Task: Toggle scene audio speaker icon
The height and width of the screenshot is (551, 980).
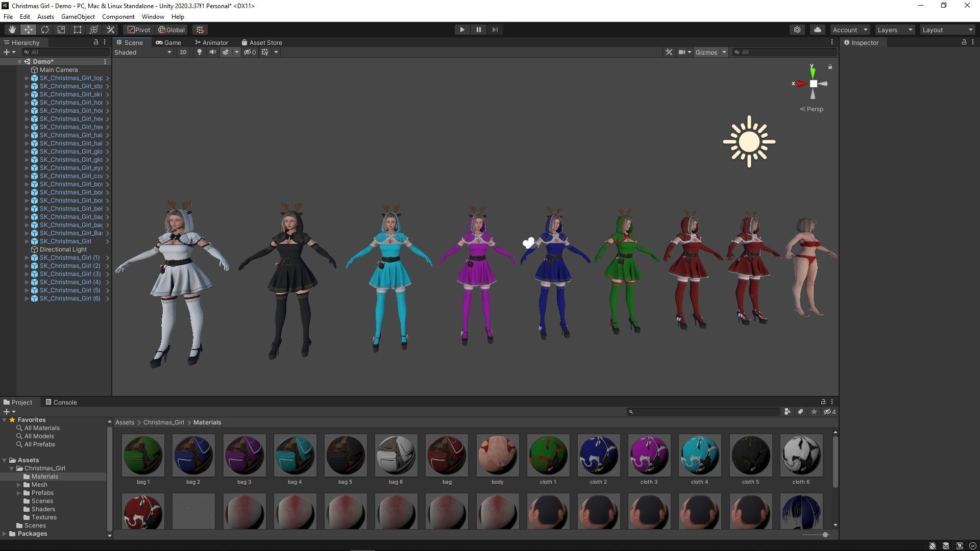Action: [x=212, y=52]
